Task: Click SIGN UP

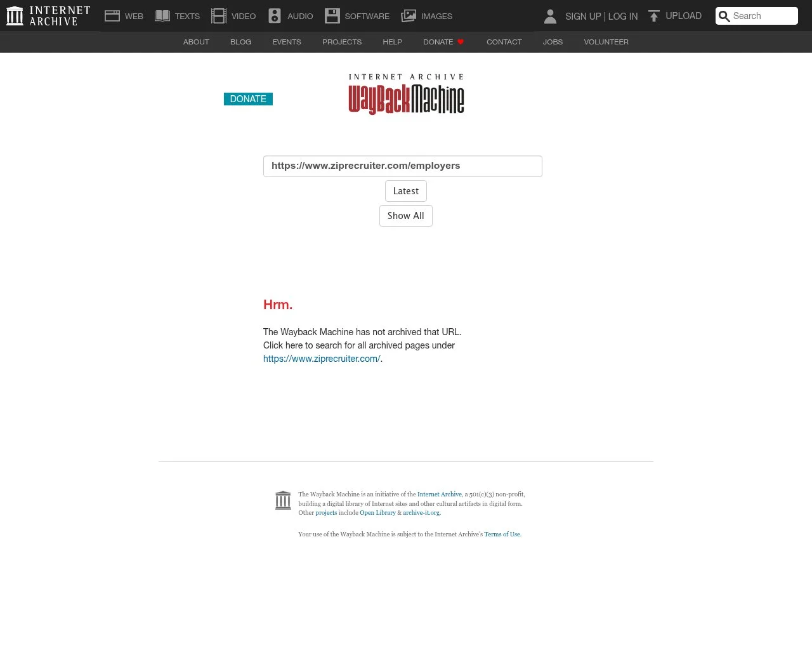Action: coord(583,17)
